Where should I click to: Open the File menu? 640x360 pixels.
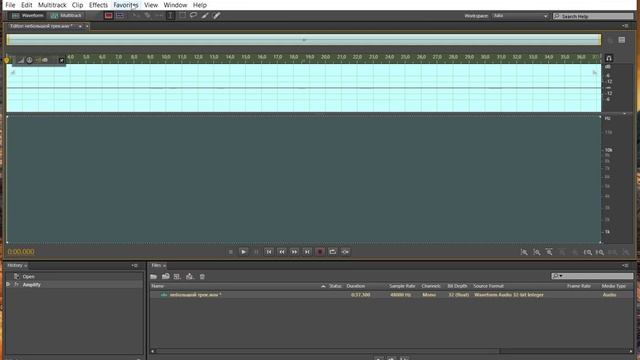(10, 5)
